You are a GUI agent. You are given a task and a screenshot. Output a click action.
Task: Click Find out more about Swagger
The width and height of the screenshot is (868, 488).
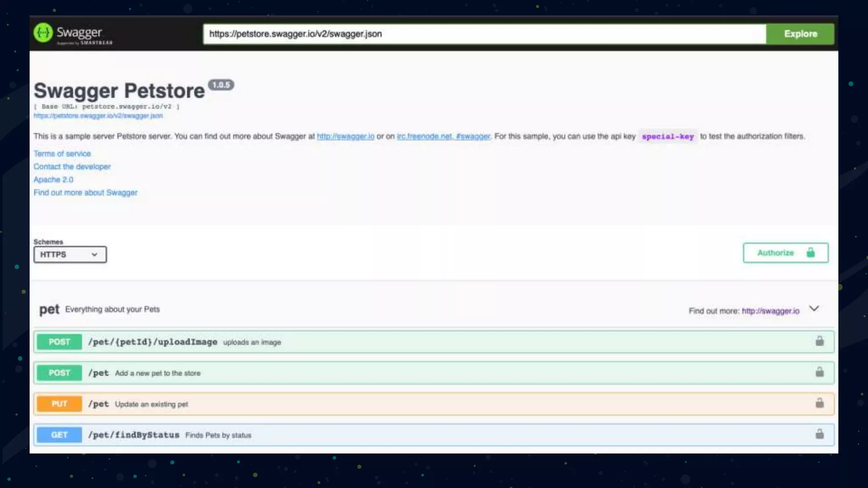(x=86, y=193)
